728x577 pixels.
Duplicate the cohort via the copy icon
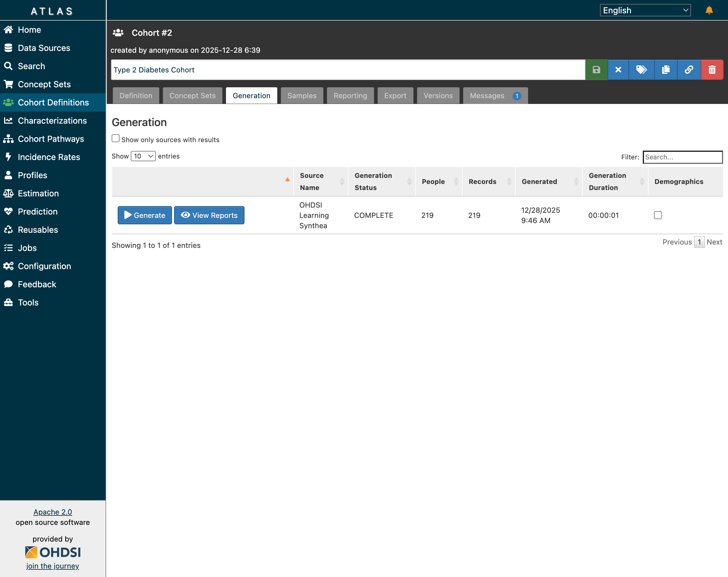click(666, 70)
